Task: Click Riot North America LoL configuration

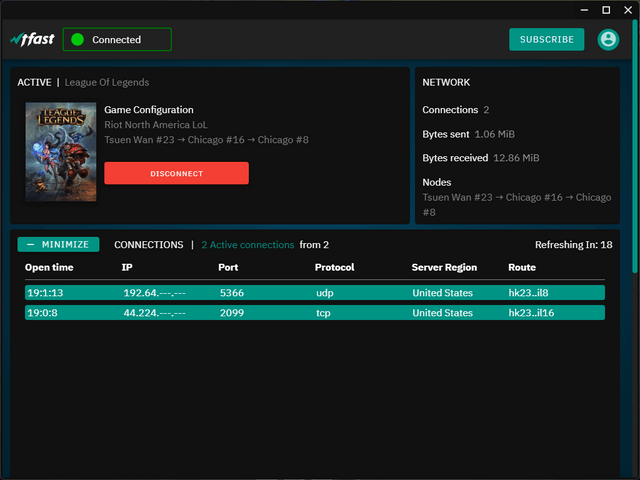Action: point(156,124)
